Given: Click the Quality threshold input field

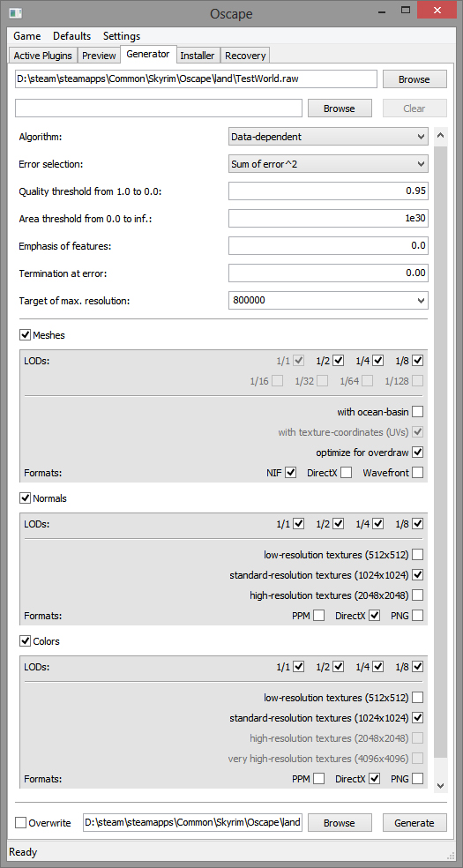Looking at the screenshot, I should [x=328, y=191].
